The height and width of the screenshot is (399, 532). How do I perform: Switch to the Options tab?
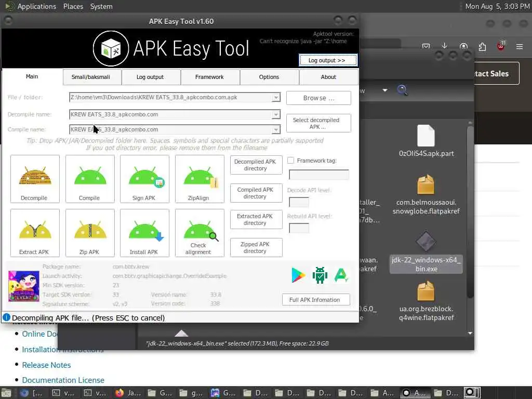point(269,77)
